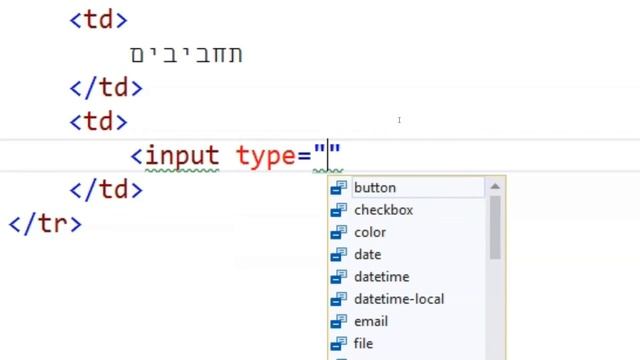Select 'datetime-local' from the suggestions
This screenshot has height=360, width=640.
pos(399,299)
